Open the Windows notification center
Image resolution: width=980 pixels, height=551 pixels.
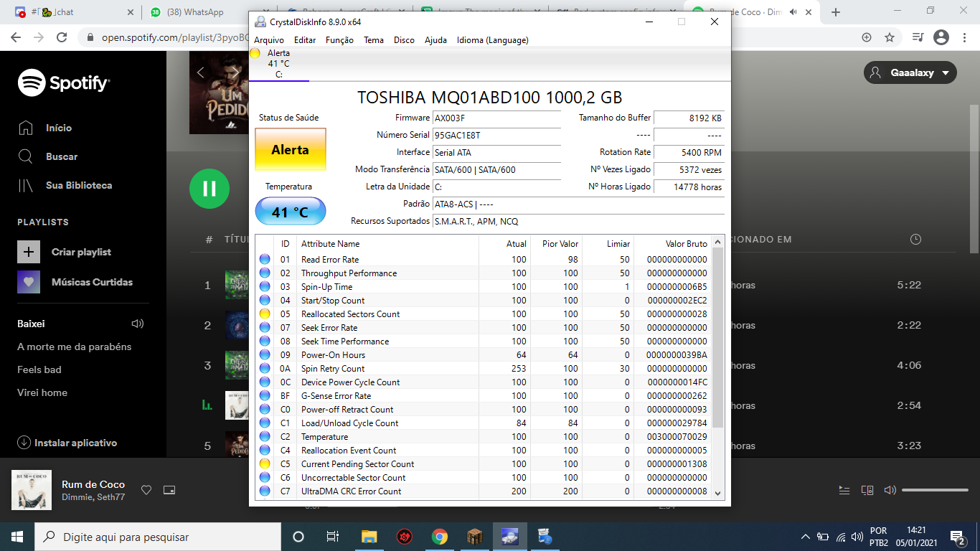point(957,537)
